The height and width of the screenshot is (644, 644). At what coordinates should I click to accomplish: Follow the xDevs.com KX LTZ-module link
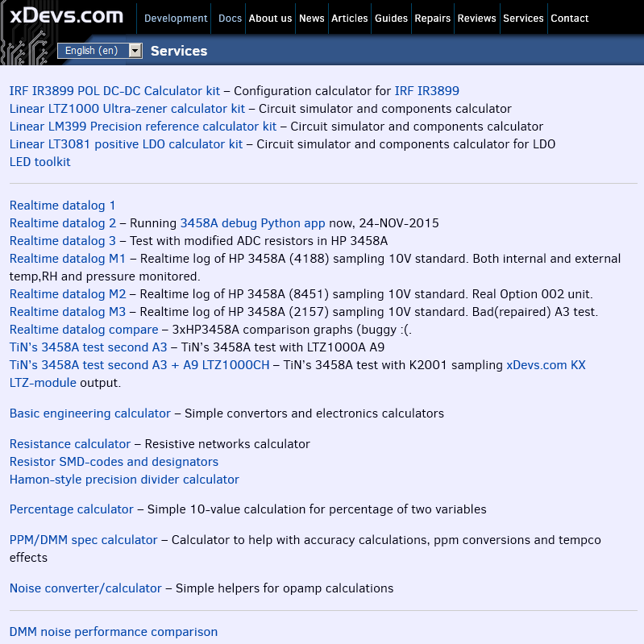546,364
